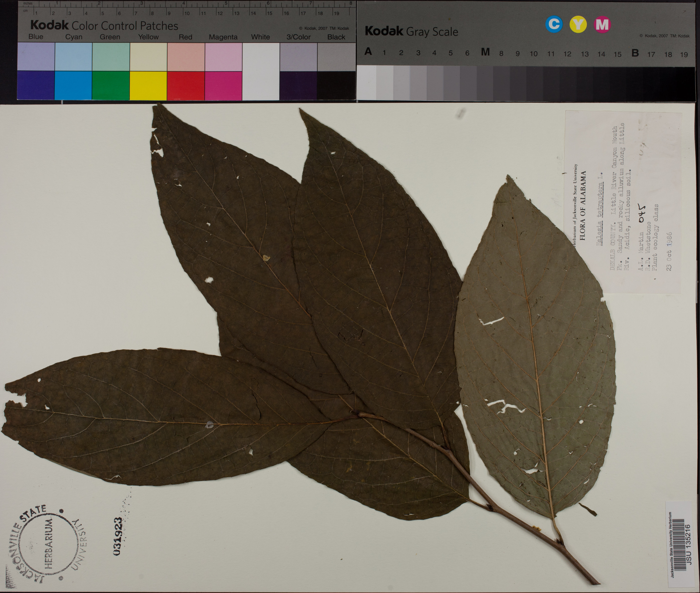Click the 'Cyan' column label
The width and height of the screenshot is (700, 593).
coord(74,37)
